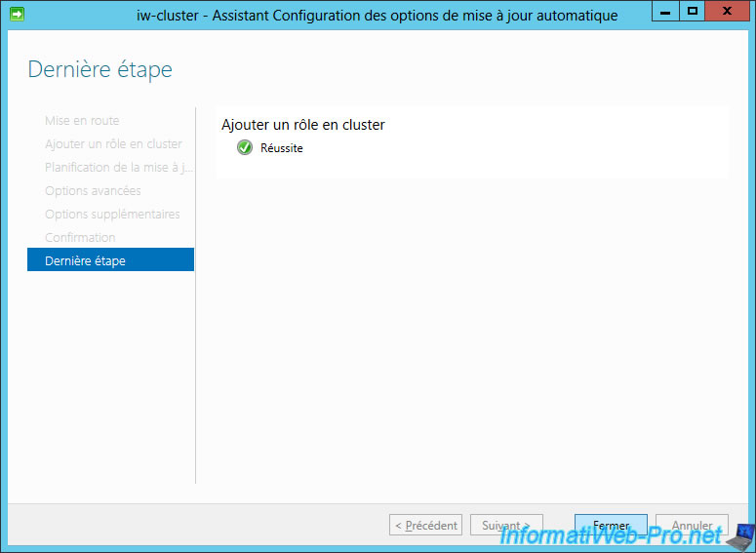Image resolution: width=756 pixels, height=553 pixels.
Task: Maximize the wizard window
Action: pyautogui.click(x=693, y=11)
